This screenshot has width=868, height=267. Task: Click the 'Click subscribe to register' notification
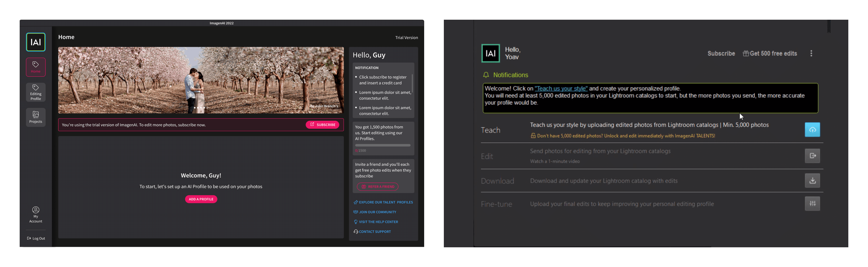(382, 80)
